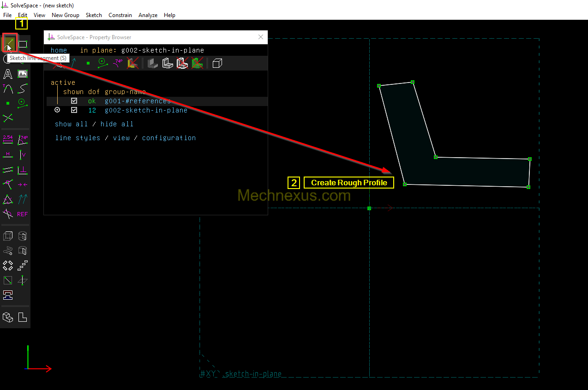The height and width of the screenshot is (390, 588).
Task: Open the Sketch menu
Action: tap(94, 15)
